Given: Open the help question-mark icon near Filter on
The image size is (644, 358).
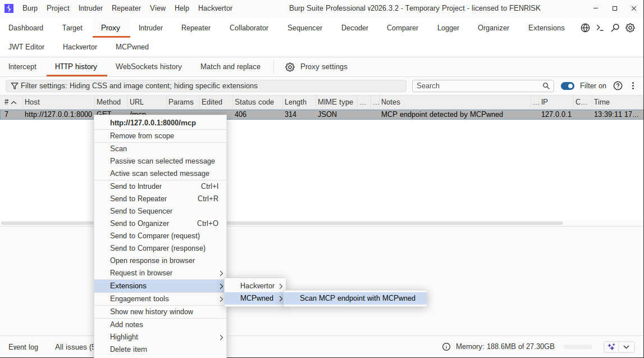Looking at the screenshot, I should point(618,85).
